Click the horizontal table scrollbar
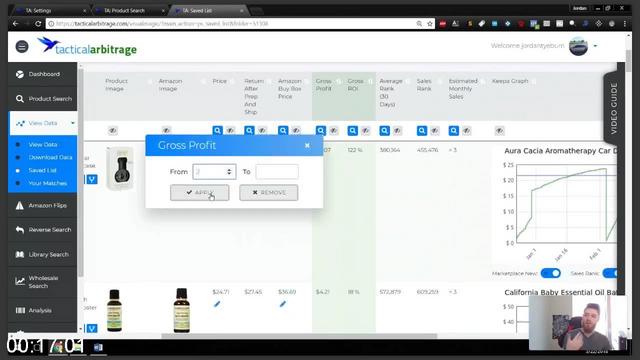 tap(299, 336)
